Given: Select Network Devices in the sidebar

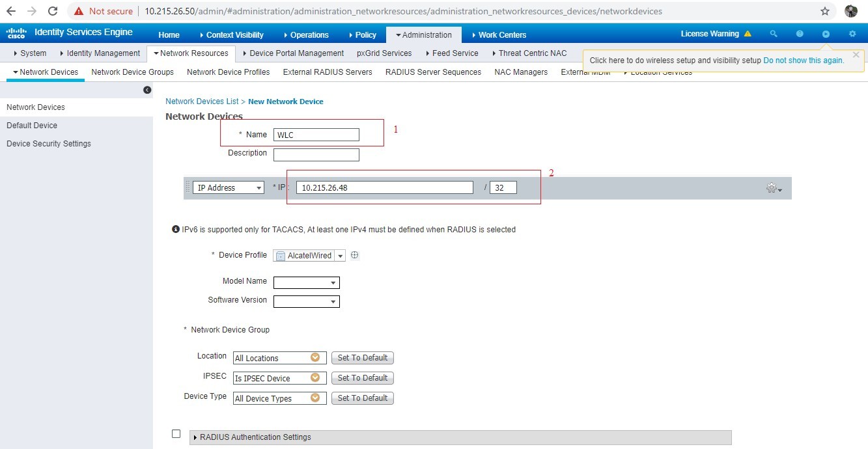Looking at the screenshot, I should [x=76, y=107].
